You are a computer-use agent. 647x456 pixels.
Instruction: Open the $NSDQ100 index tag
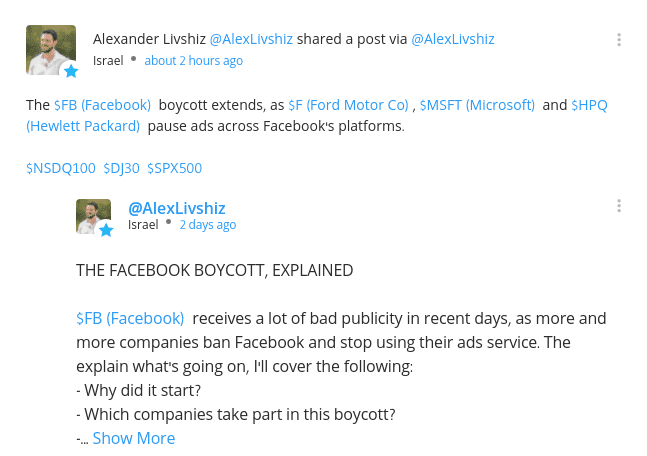61,168
